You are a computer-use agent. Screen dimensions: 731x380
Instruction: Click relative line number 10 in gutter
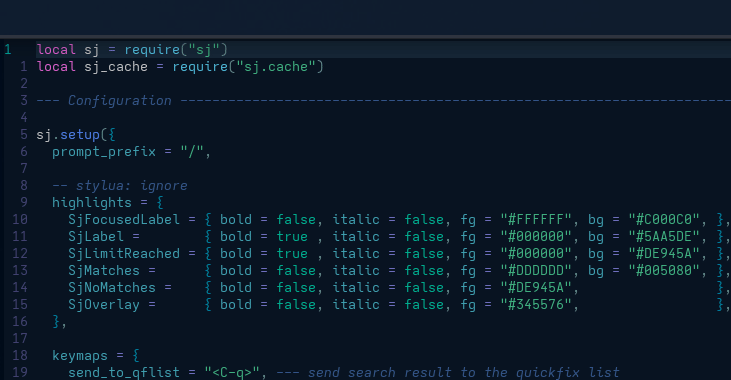tap(20, 220)
